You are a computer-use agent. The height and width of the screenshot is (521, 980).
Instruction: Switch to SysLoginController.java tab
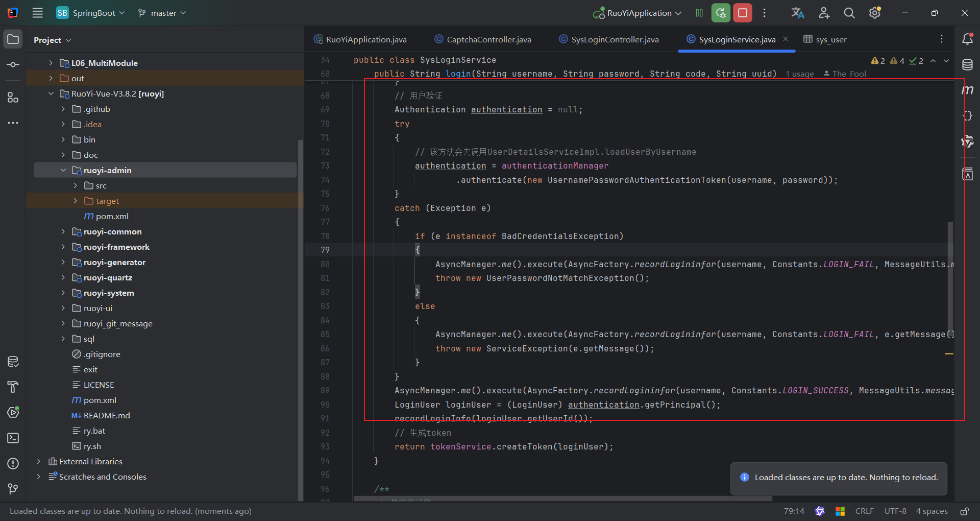609,39
